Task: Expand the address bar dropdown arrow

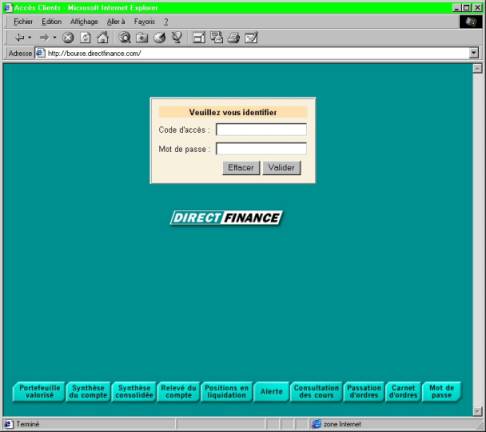Action: (x=474, y=53)
